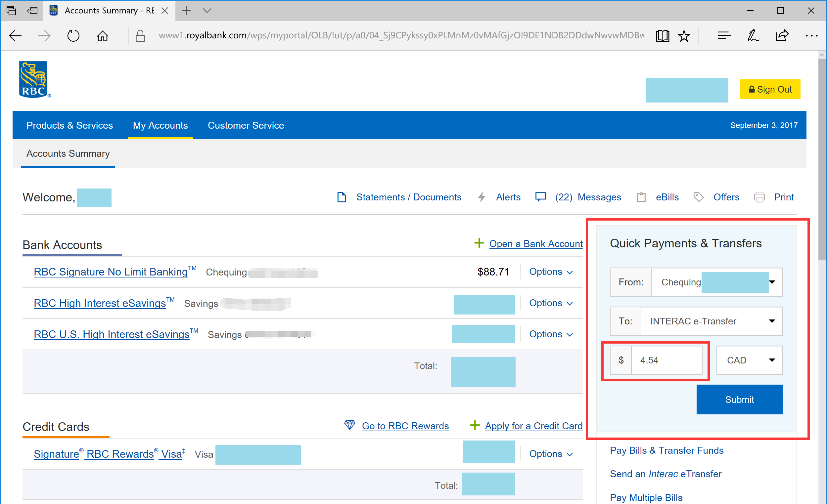Click Go to RBC Rewards link
This screenshot has height=504, width=827.
405,426
